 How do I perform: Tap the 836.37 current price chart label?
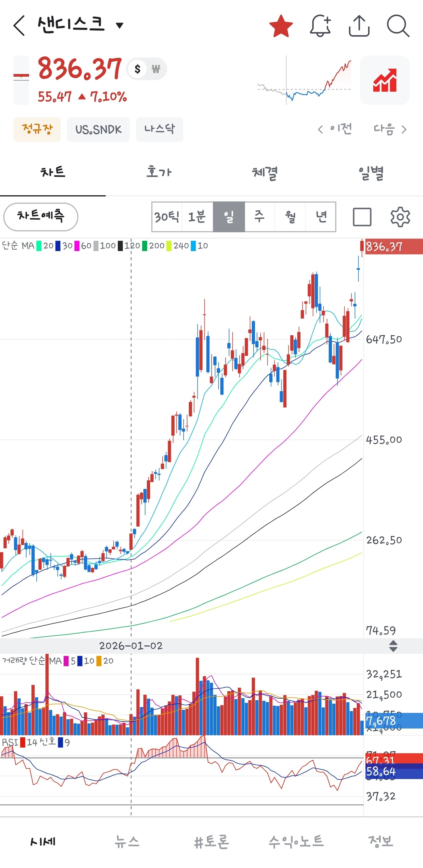394,247
